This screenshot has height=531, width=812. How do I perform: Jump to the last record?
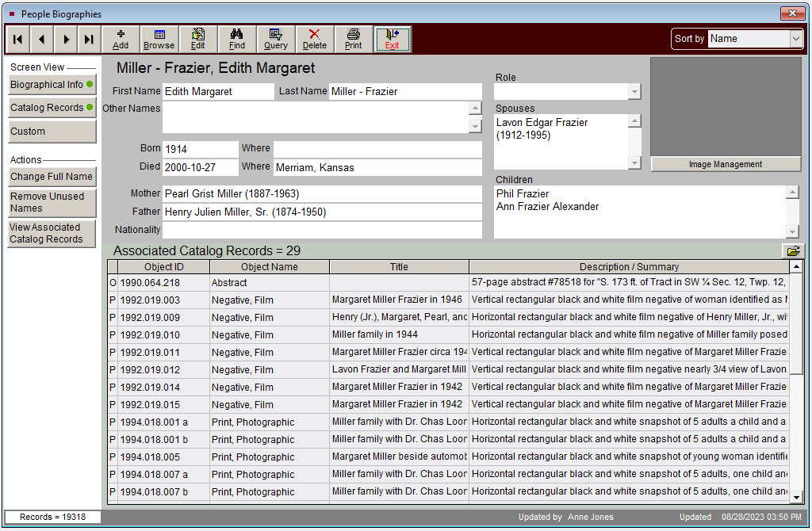pos(89,39)
